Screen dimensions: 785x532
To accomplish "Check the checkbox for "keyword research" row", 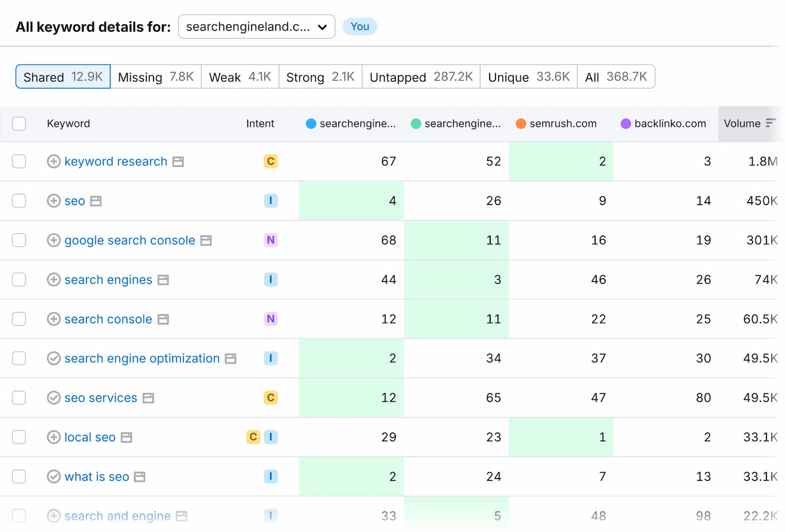I will pos(19,161).
